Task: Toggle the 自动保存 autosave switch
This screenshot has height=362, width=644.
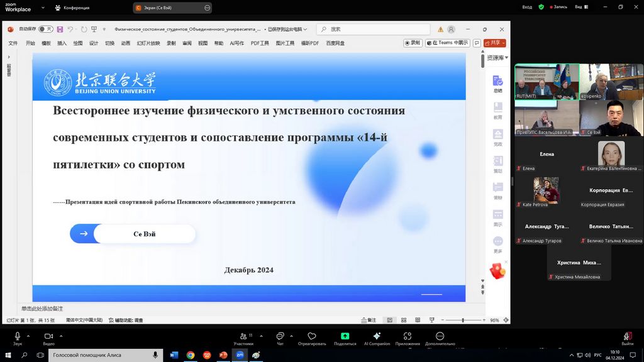Action: click(45, 29)
